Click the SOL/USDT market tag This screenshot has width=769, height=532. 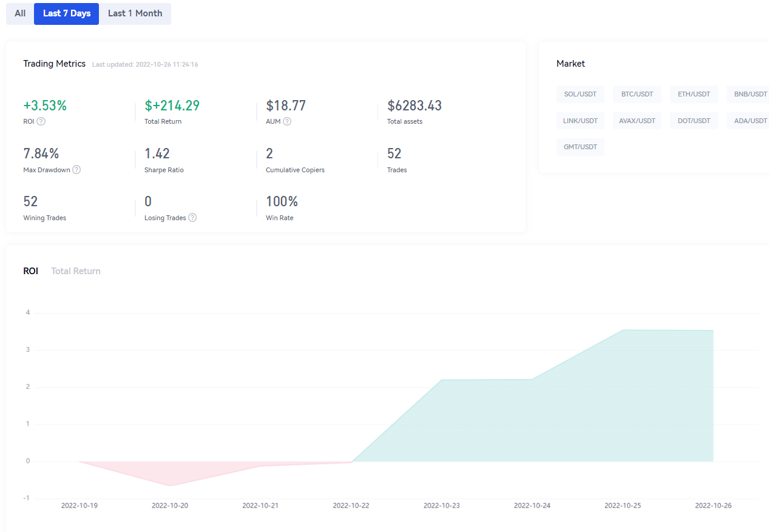pyautogui.click(x=580, y=94)
